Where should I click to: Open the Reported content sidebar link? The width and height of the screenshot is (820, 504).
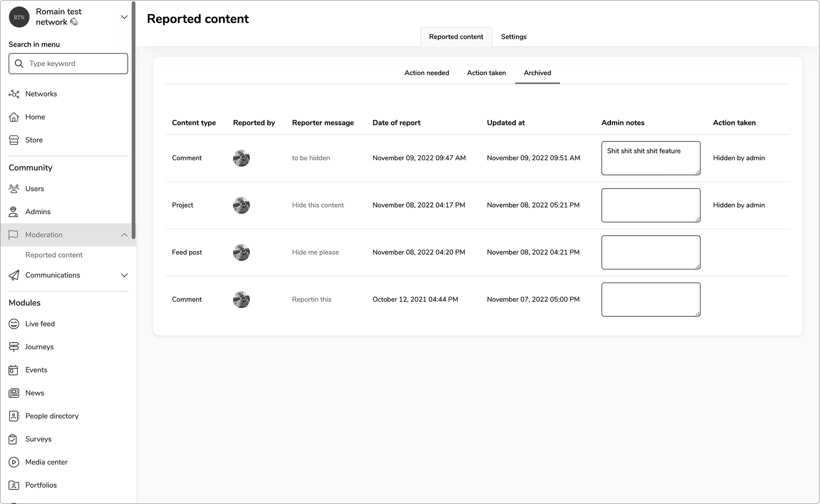tap(54, 255)
